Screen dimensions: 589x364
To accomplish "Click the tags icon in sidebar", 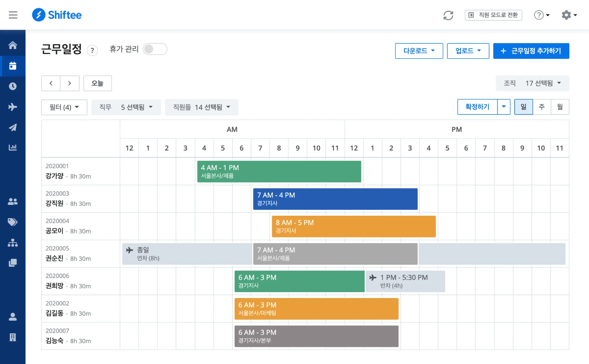I will (13, 222).
